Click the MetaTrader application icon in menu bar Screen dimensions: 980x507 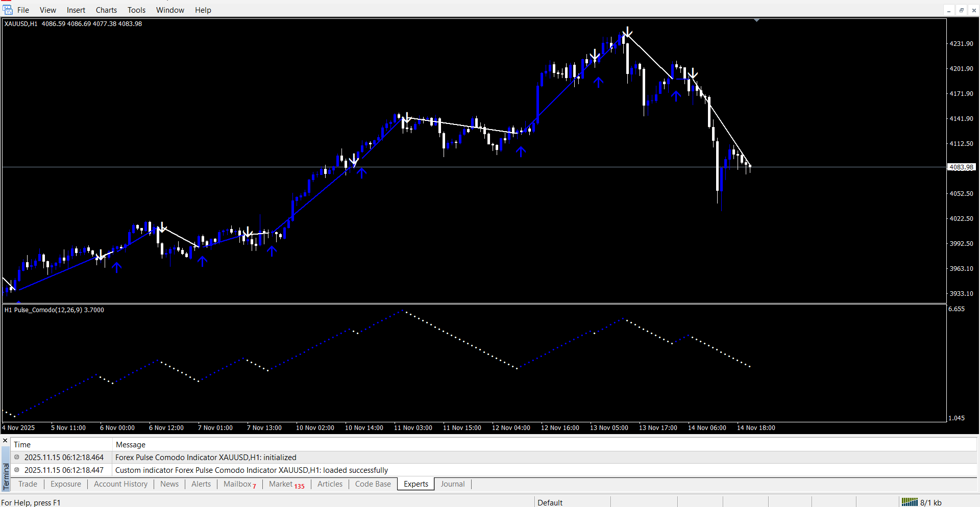point(7,10)
